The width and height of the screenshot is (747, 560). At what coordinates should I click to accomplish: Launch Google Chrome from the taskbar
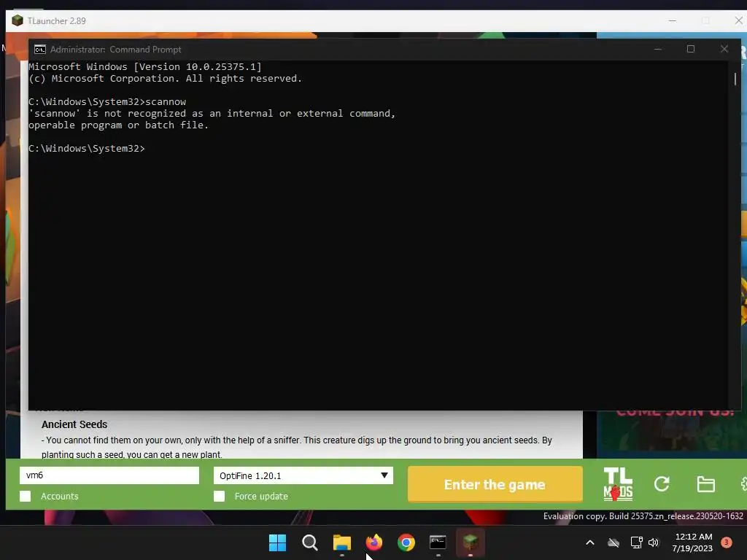coord(406,542)
